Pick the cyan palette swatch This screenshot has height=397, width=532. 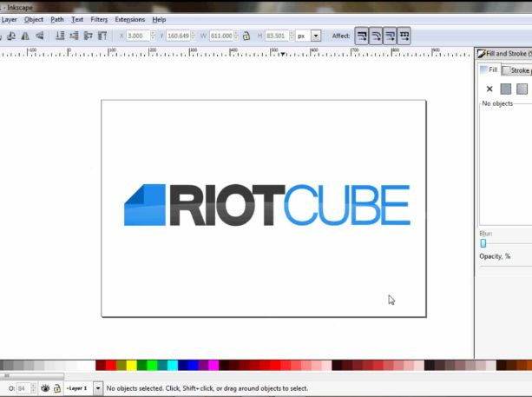click(x=173, y=365)
